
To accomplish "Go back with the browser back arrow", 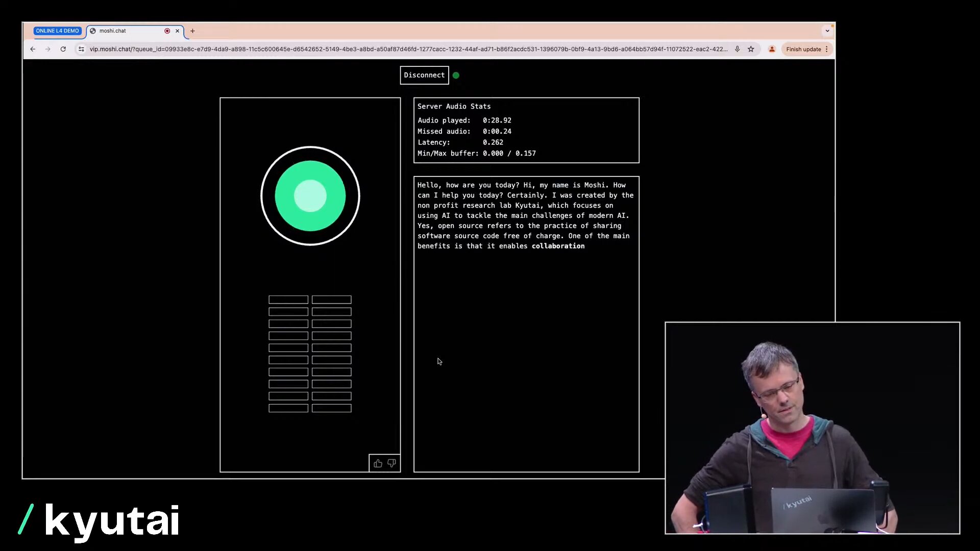I will click(33, 49).
